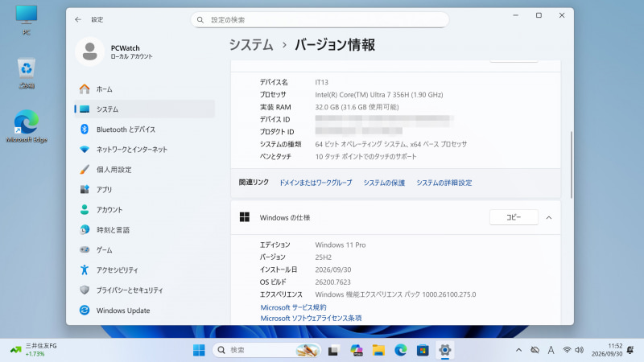Screen dimensions: 644x362
Task: Click the magnifier icon in settings search
Action: click(200, 19)
